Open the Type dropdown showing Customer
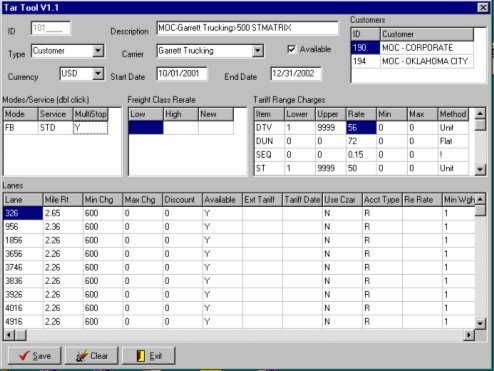 98,51
